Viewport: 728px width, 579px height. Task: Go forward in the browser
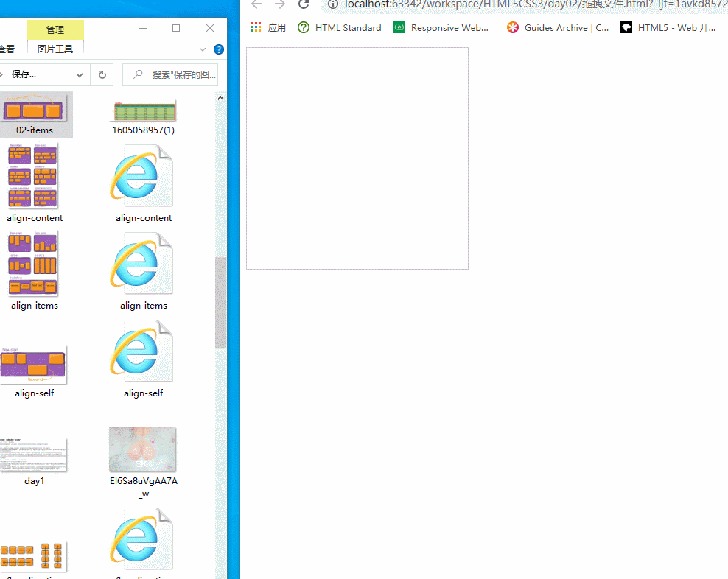[279, 4]
